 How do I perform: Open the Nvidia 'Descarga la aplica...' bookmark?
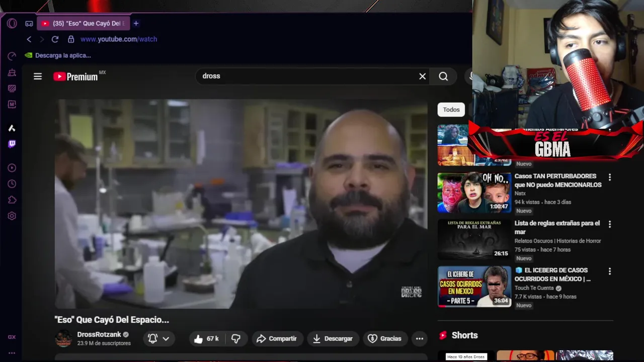pos(58,55)
